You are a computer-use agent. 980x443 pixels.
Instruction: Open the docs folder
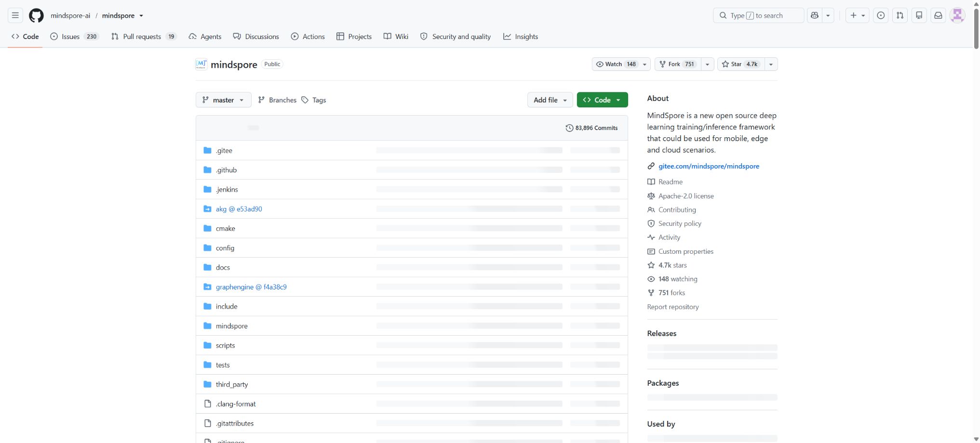pyautogui.click(x=223, y=267)
